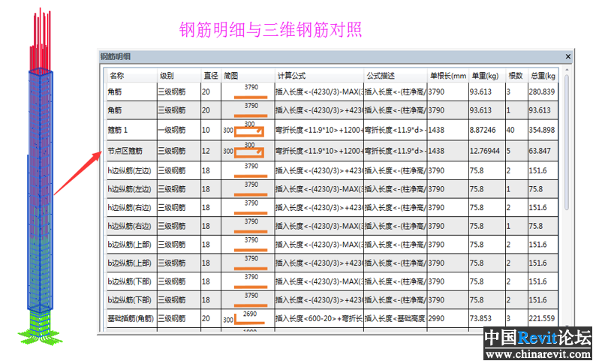Select unit weight 8.87246 cell
596x364 pixels.
pyautogui.click(x=486, y=130)
